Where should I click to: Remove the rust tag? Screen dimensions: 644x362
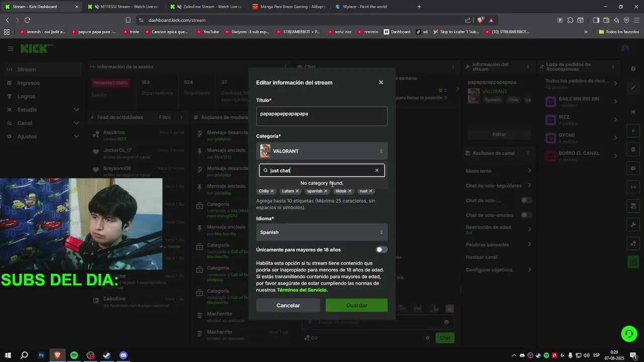point(371,191)
